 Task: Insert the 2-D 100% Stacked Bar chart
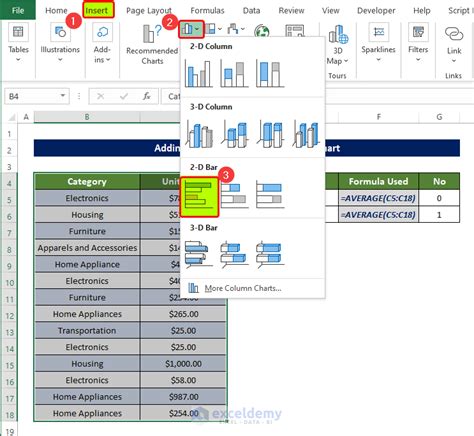[x=270, y=195]
